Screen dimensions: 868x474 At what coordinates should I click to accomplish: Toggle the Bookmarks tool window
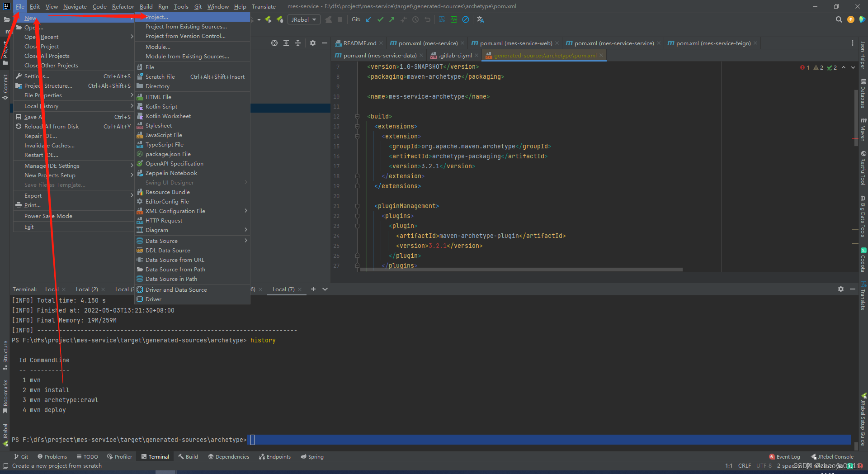pos(5,396)
